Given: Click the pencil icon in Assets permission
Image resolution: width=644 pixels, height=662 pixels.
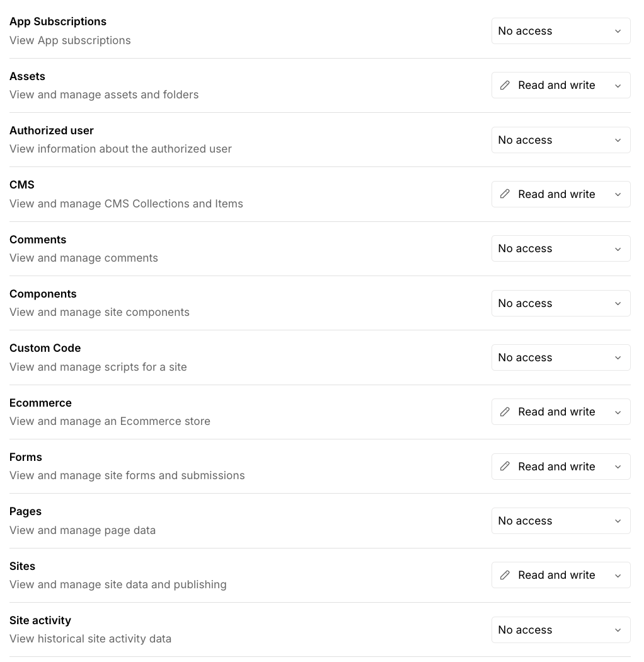Looking at the screenshot, I should tap(505, 85).
